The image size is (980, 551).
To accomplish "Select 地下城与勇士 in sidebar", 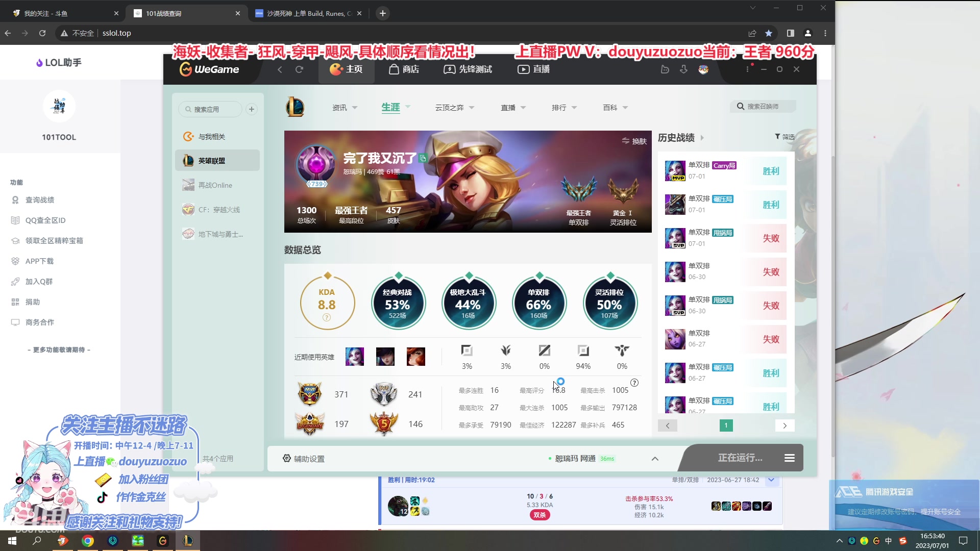I will 217,234.
